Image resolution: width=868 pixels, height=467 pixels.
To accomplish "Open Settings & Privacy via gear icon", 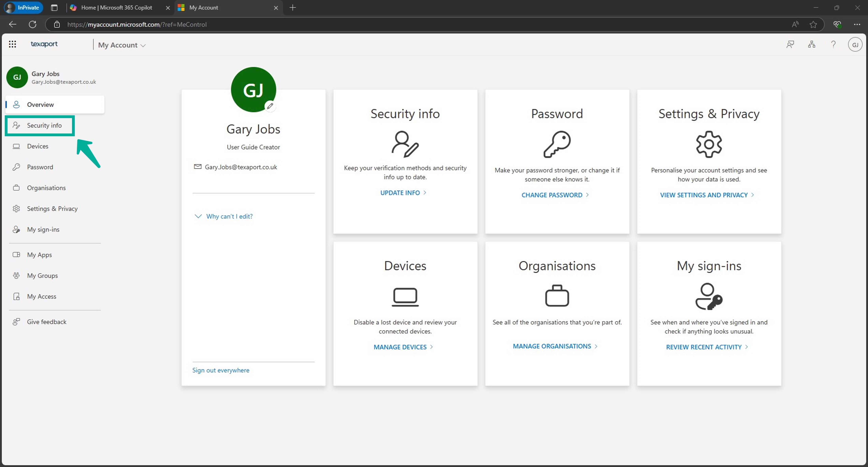I will [x=17, y=208].
